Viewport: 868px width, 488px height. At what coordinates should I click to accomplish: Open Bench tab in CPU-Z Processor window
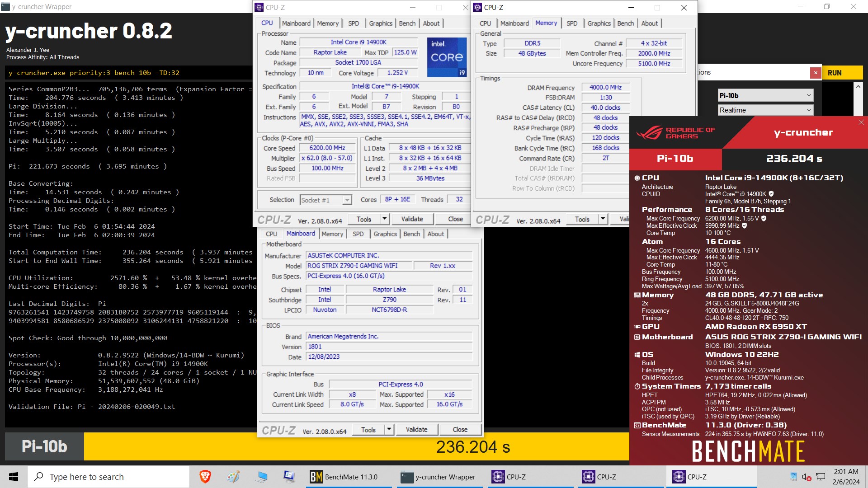pos(407,23)
